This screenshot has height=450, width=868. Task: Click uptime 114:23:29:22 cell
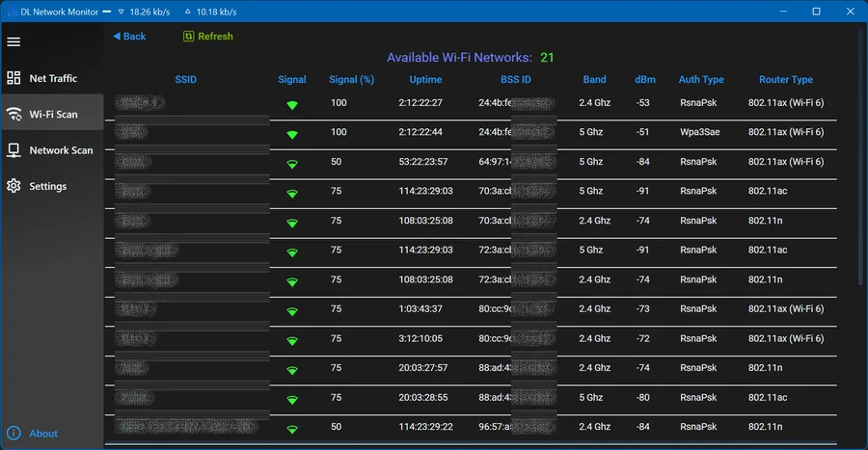pos(425,426)
